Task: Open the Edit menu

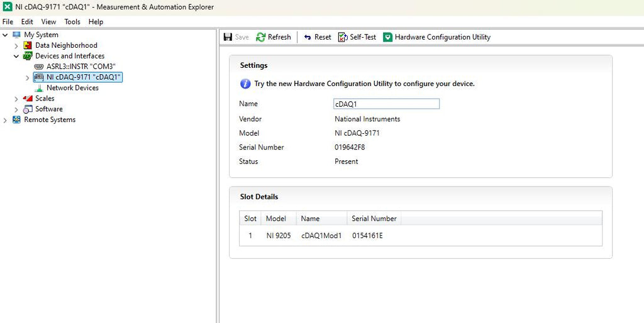Action: tap(27, 22)
